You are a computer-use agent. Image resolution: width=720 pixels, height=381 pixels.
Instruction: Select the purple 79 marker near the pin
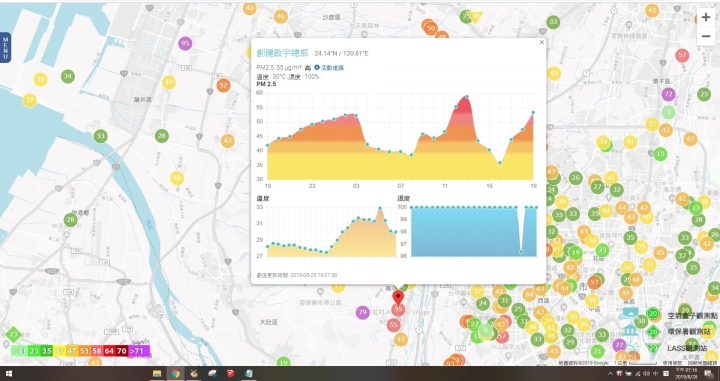363,313
